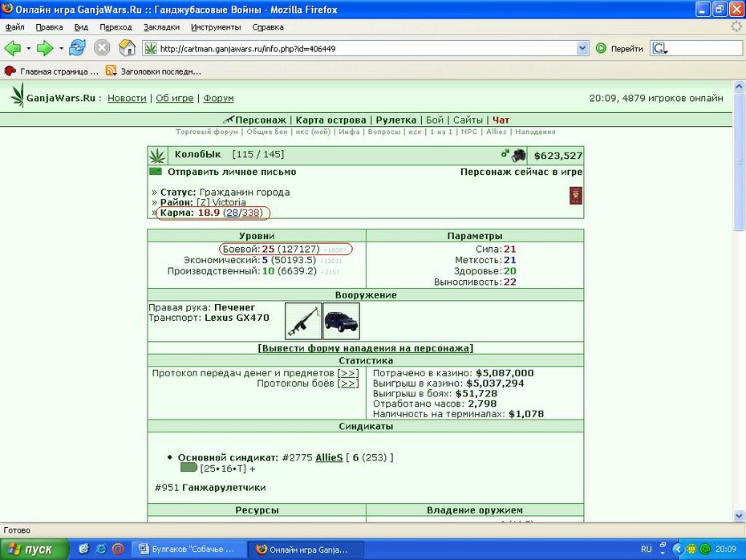Click the Reload page icon
Viewport: 746px width, 560px height.
77,48
